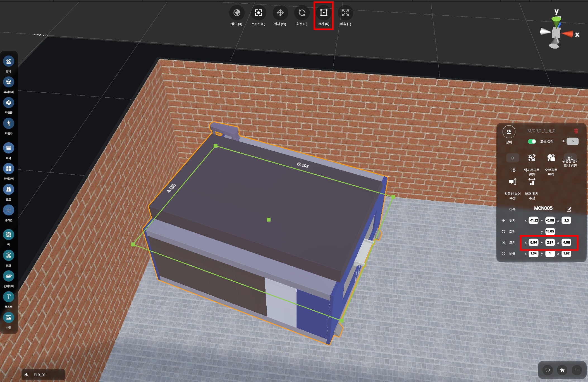The height and width of the screenshot is (382, 588).
Task: Click the 창고 warehouse sidebar icon
Action: coord(9,255)
